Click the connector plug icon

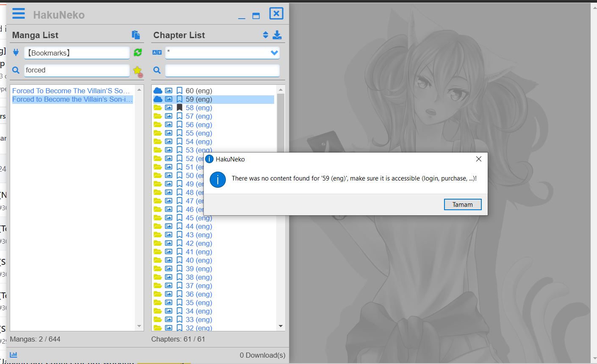pos(16,53)
